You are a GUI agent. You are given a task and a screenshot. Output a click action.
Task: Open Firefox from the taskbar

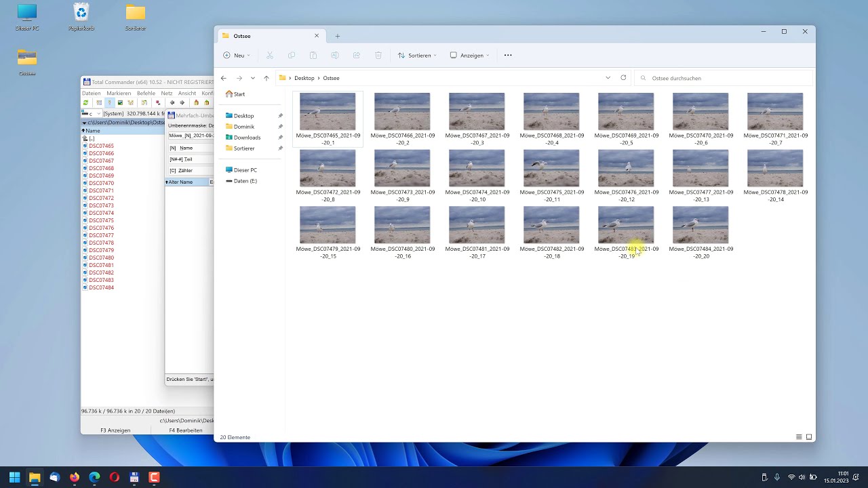(x=75, y=477)
